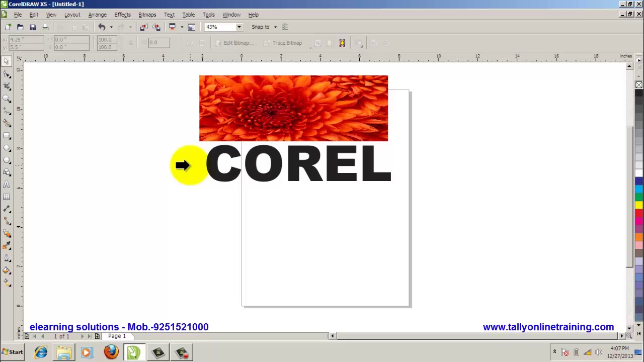This screenshot has height=362, width=644.
Task: Pick the yellow color swatch in the palette
Action: pyautogui.click(x=639, y=205)
